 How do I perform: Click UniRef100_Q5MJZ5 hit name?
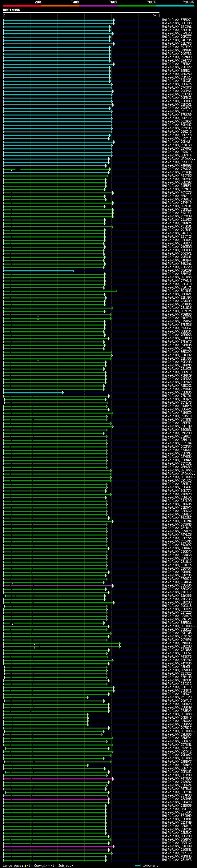click(177, 78)
